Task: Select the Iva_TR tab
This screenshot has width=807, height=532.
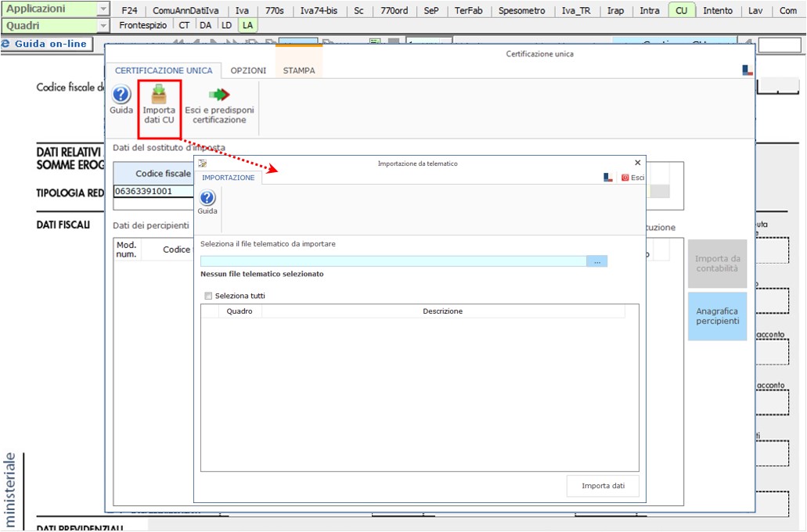Action: [576, 10]
